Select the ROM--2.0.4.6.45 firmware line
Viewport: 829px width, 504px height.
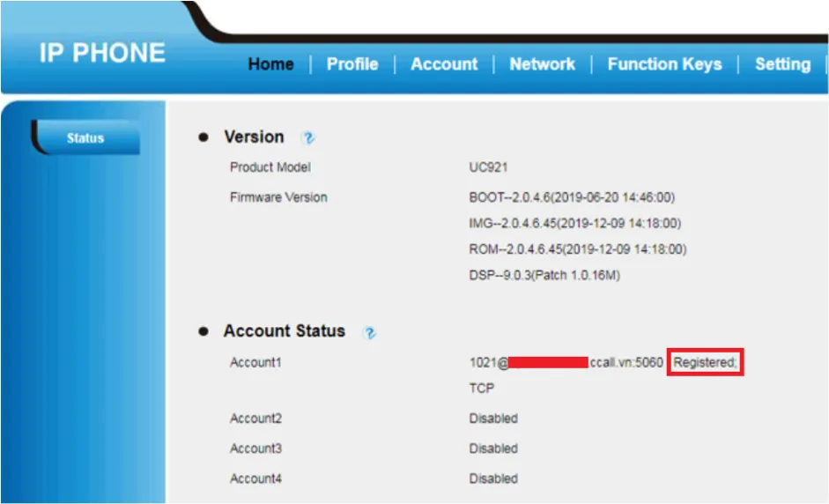[577, 249]
